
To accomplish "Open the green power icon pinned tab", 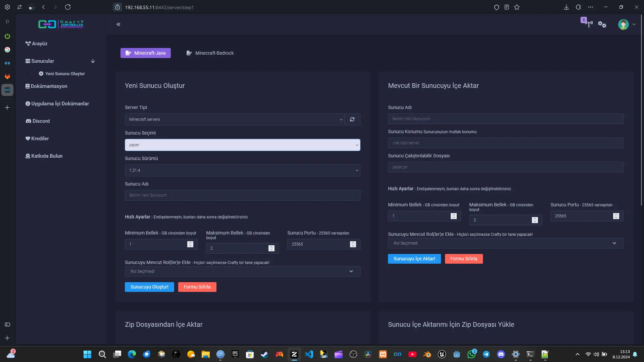I will pyautogui.click(x=7, y=36).
